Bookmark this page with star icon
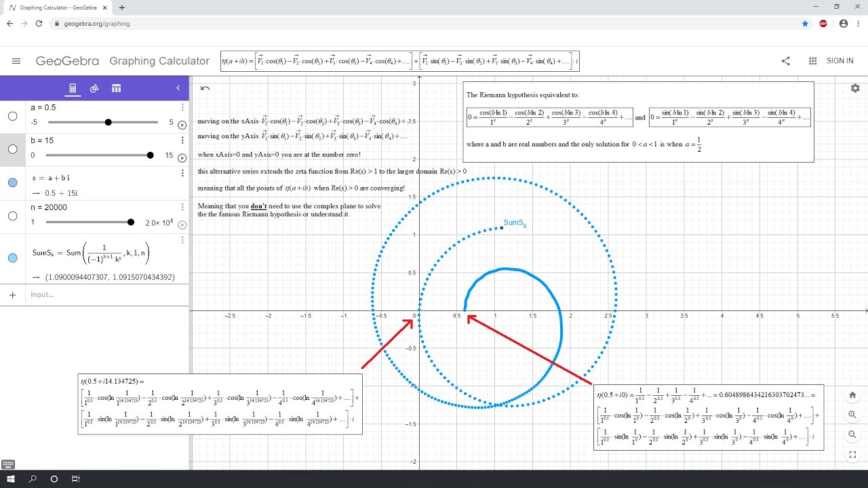Image resolution: width=868 pixels, height=488 pixels. pyautogui.click(x=805, y=23)
